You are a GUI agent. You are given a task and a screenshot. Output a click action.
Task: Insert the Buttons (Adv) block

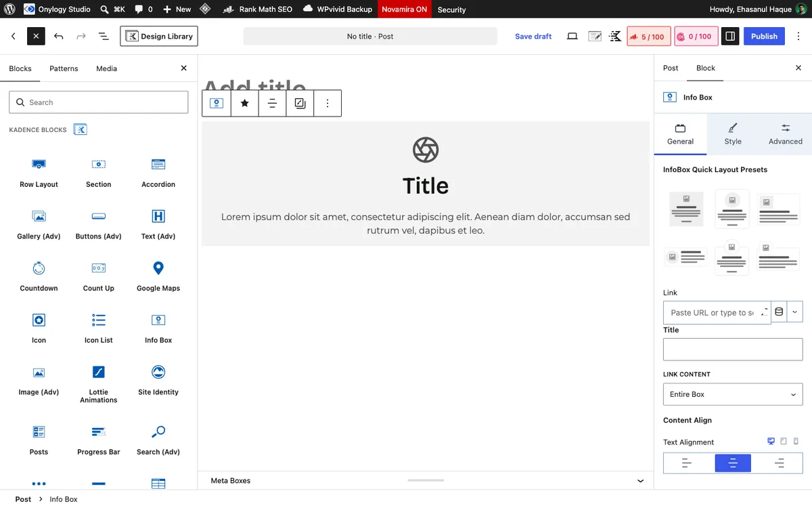pos(99,225)
